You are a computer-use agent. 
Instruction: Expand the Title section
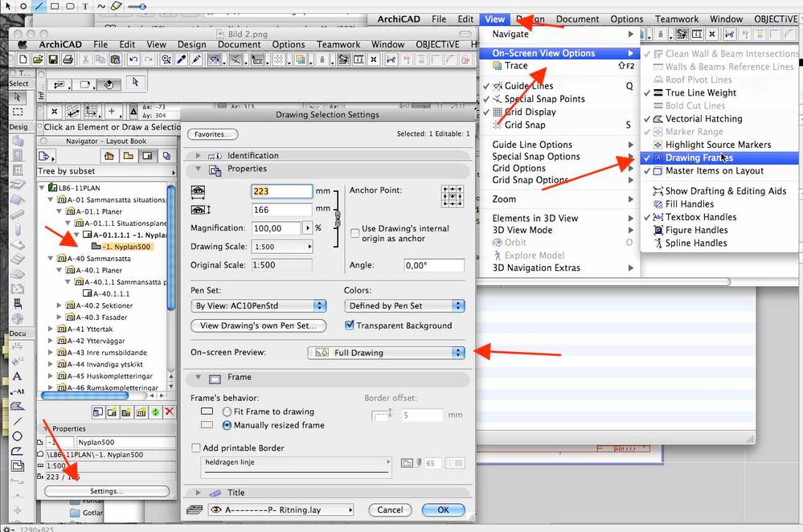[199, 493]
